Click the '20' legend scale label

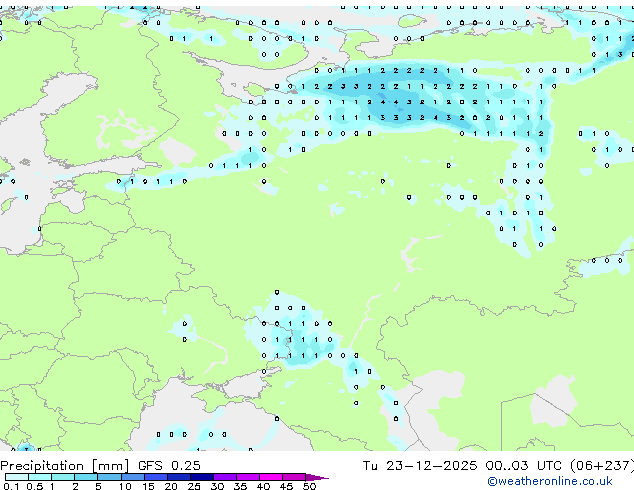(171, 486)
